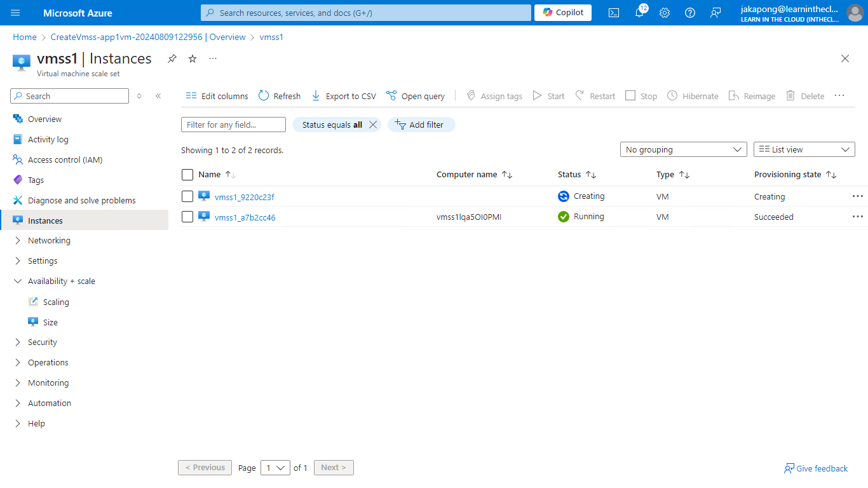Open portal settings gear
The height and width of the screenshot is (488, 868).
(665, 13)
